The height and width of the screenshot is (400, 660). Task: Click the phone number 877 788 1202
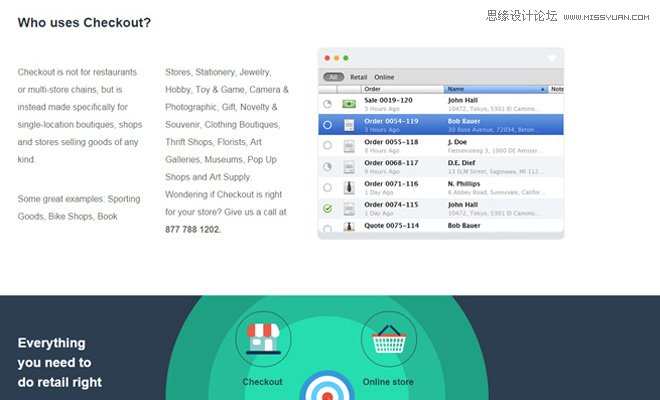[x=193, y=229]
